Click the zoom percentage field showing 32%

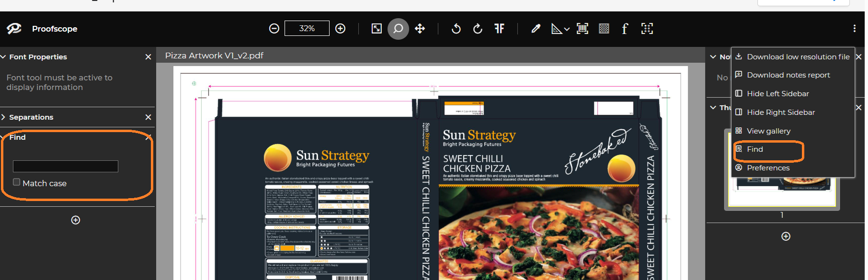307,28
